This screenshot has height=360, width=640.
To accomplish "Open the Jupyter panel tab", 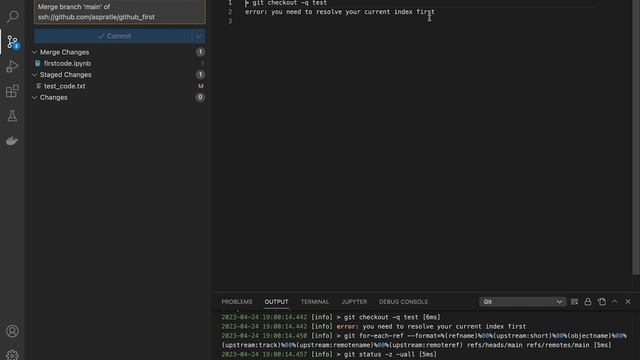I will click(x=354, y=302).
